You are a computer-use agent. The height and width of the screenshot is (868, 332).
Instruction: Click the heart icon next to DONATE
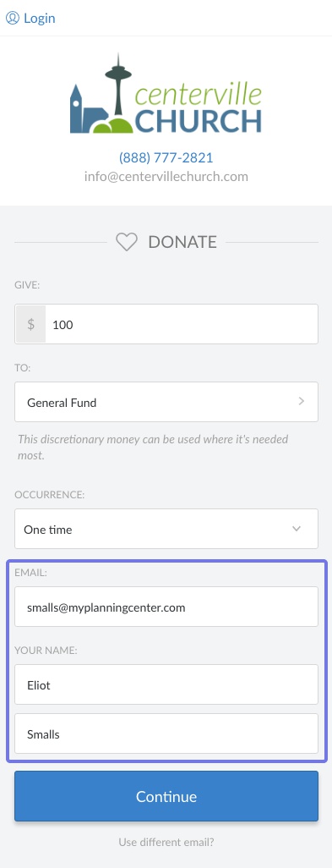(127, 242)
